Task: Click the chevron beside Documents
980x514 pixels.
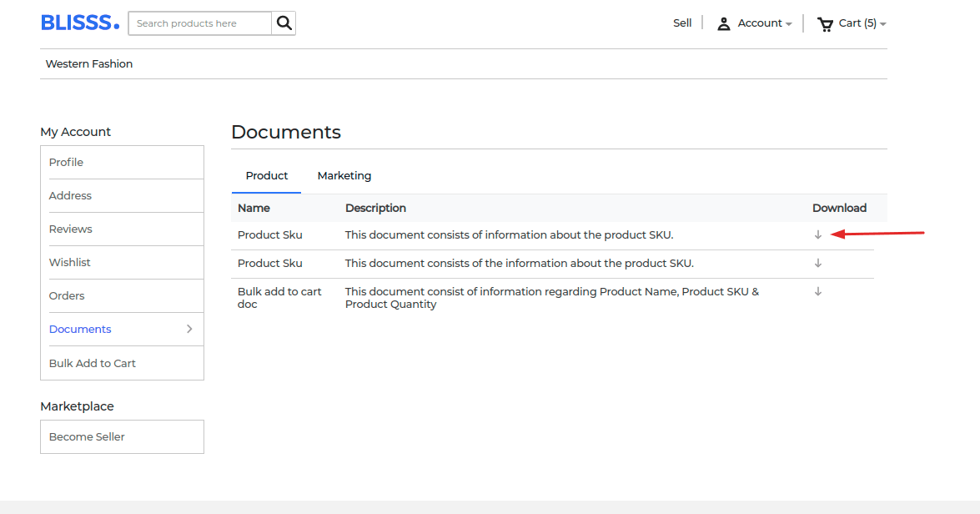Action: 189,329
